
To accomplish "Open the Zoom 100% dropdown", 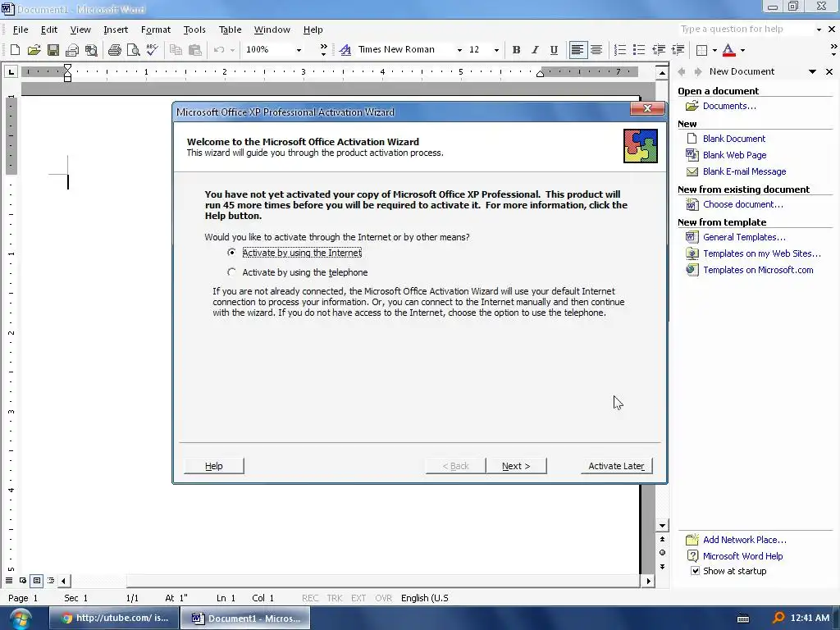I will click(299, 50).
